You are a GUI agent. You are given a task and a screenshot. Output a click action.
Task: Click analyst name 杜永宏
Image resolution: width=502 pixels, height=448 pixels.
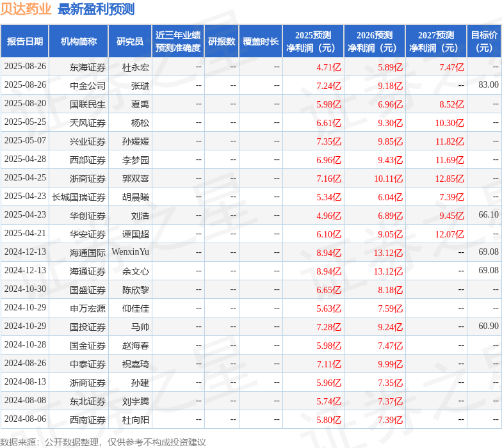[x=135, y=67]
